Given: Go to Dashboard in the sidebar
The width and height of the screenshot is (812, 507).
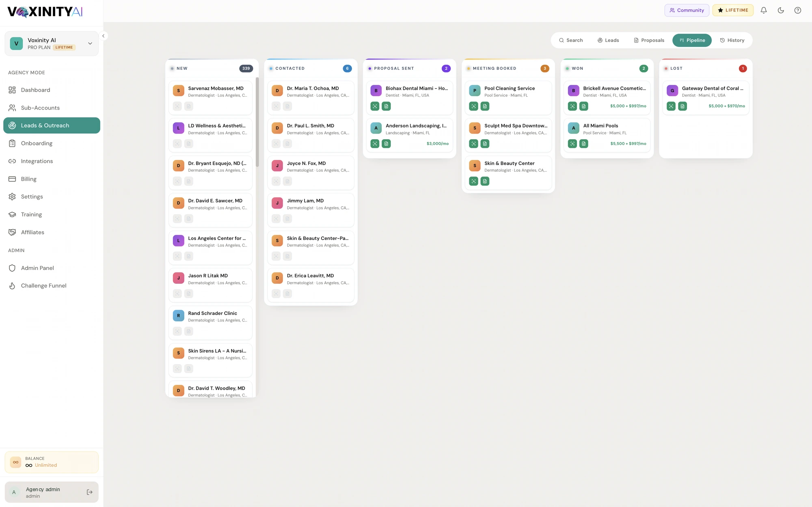Looking at the screenshot, I should [x=52, y=90].
